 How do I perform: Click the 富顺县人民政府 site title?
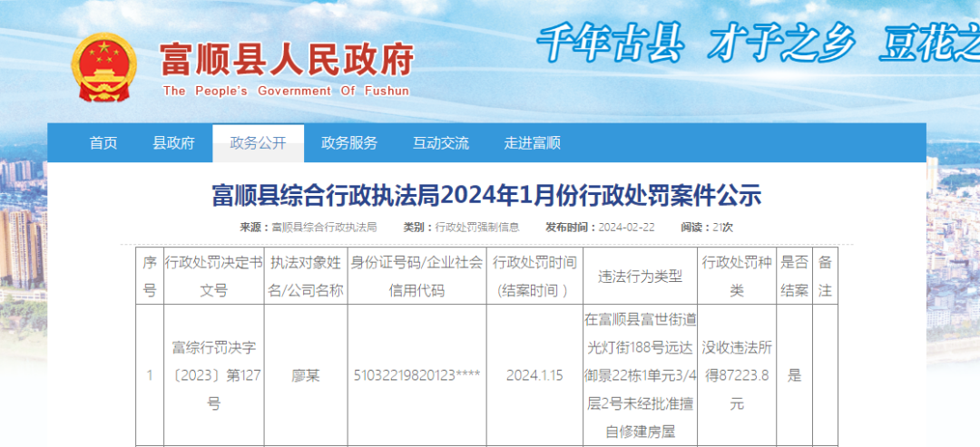(286, 60)
